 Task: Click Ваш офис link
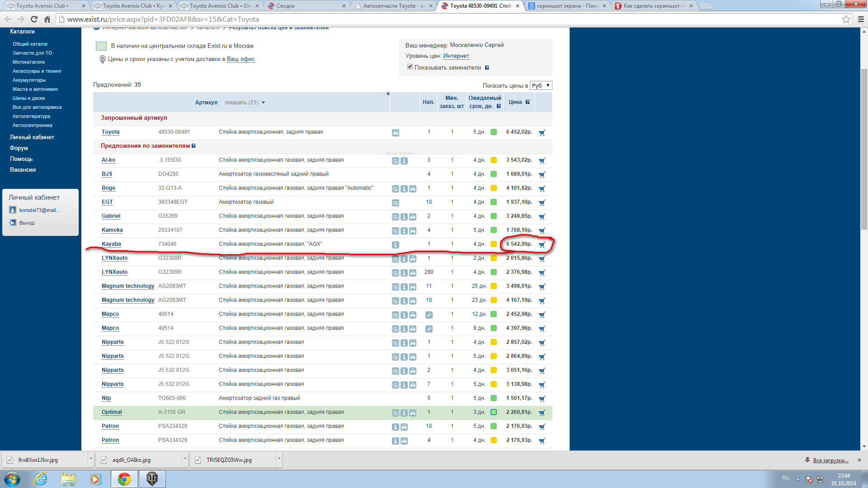[x=241, y=59]
